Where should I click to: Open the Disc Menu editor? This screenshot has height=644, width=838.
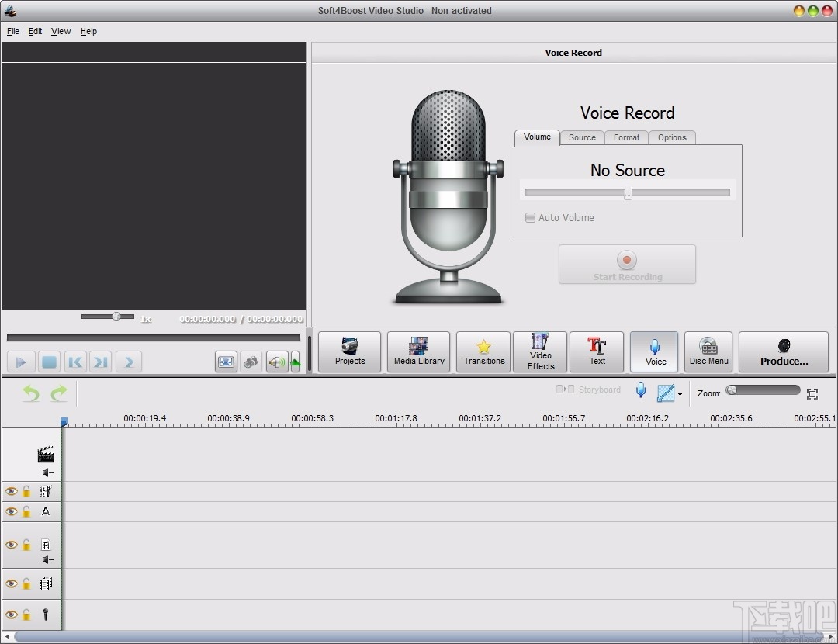708,351
